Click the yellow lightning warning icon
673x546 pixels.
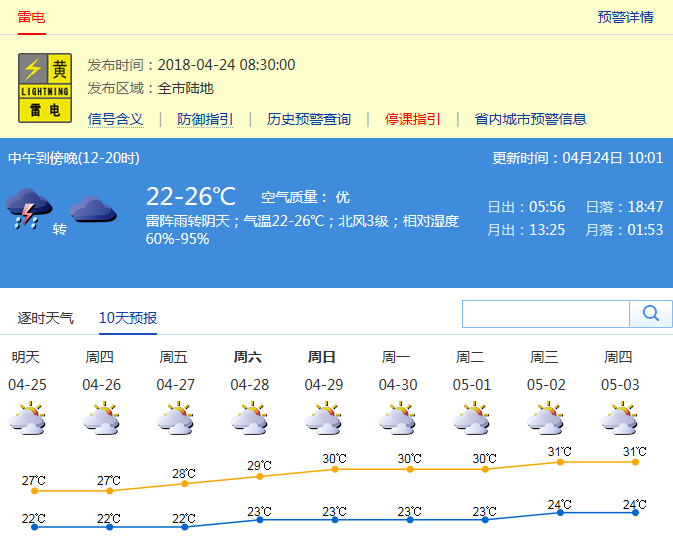[46, 87]
